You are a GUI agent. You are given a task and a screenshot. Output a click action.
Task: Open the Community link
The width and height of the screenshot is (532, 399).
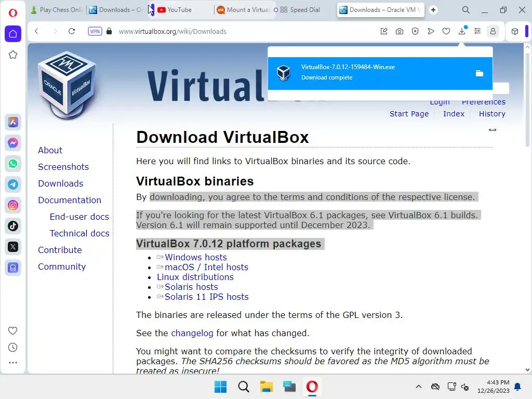point(62,267)
